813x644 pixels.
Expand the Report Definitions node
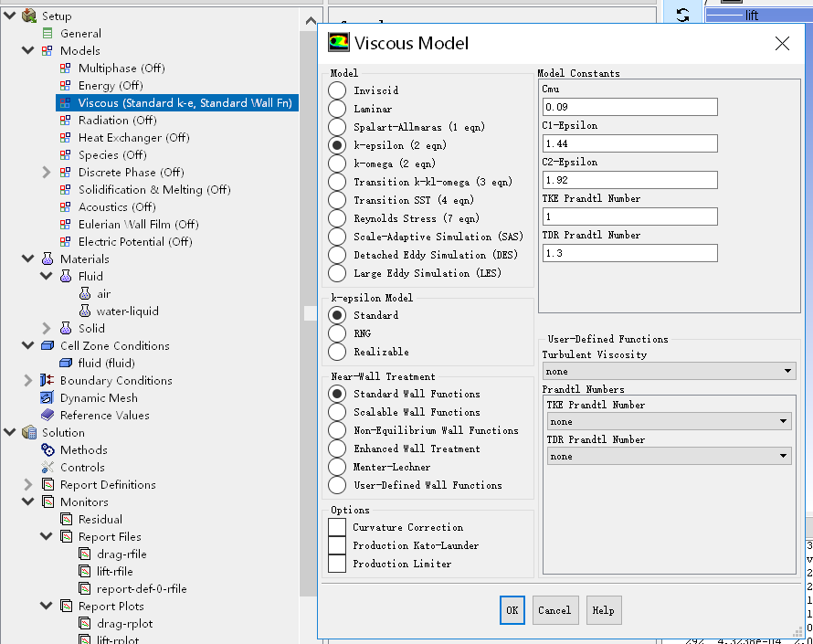(28, 484)
